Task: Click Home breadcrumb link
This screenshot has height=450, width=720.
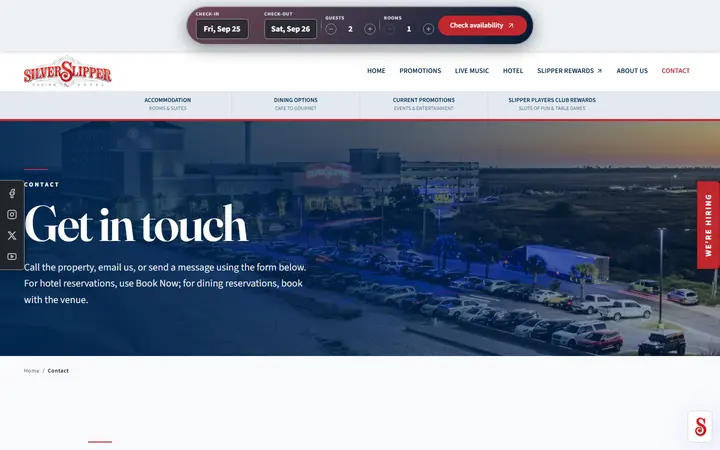Action: coord(32,371)
